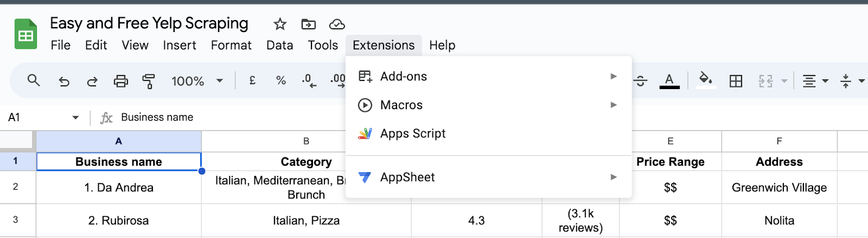868x238 pixels.
Task: Close the Extensions menu by clicking Extensions
Action: 384,45
